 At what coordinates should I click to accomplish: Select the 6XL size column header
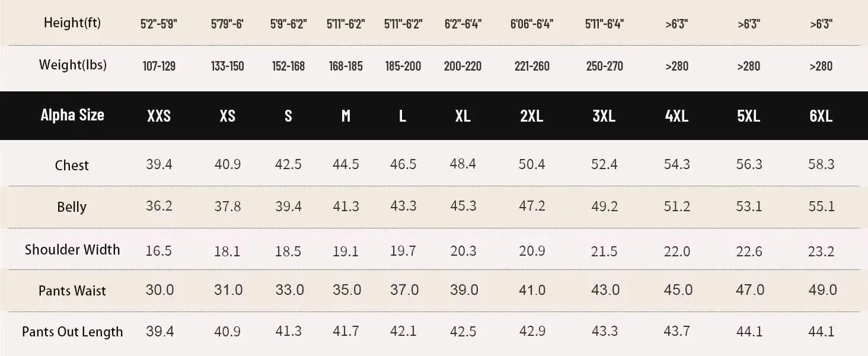tap(821, 116)
